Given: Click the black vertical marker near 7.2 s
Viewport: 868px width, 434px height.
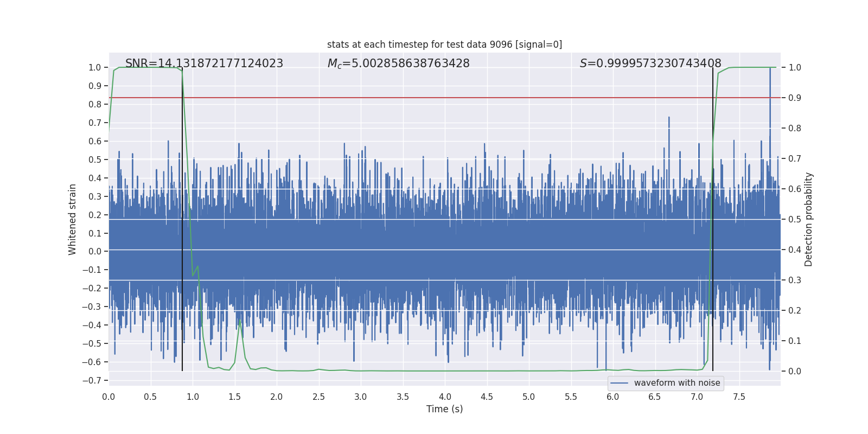Looking at the screenshot, I should click(713, 219).
